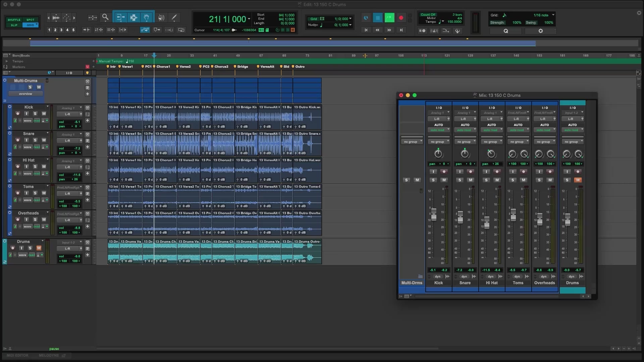Select the Grabber hand tool
Viewport: 644px width, 362px height.
(x=147, y=17)
